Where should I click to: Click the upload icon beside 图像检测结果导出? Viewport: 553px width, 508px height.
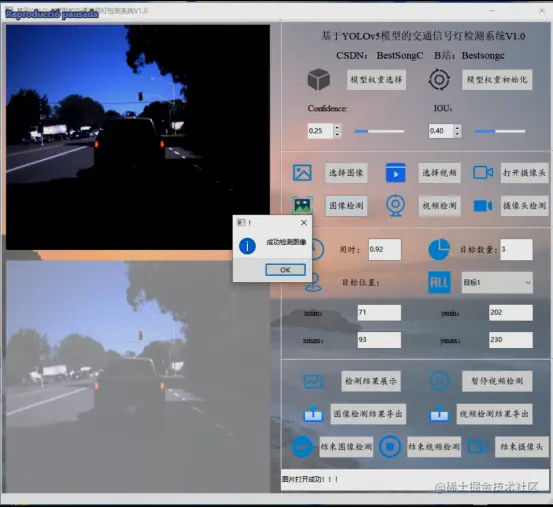[313, 414]
